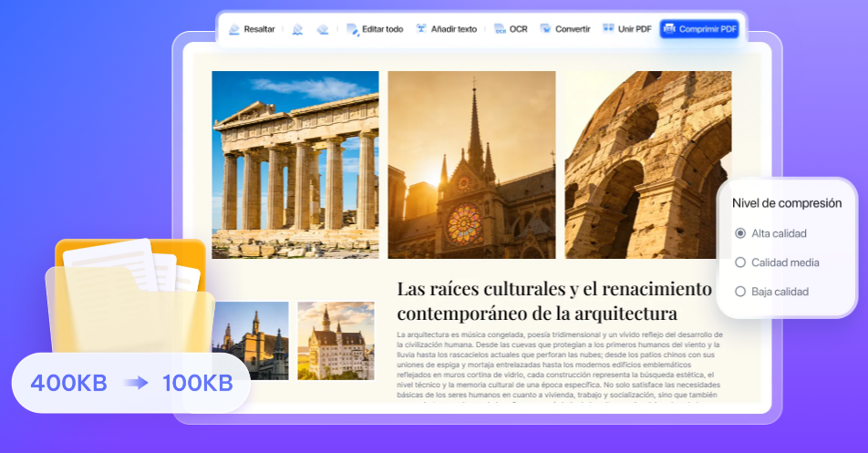Click the Unir PDF tool
This screenshot has height=453, width=868.
tap(625, 29)
